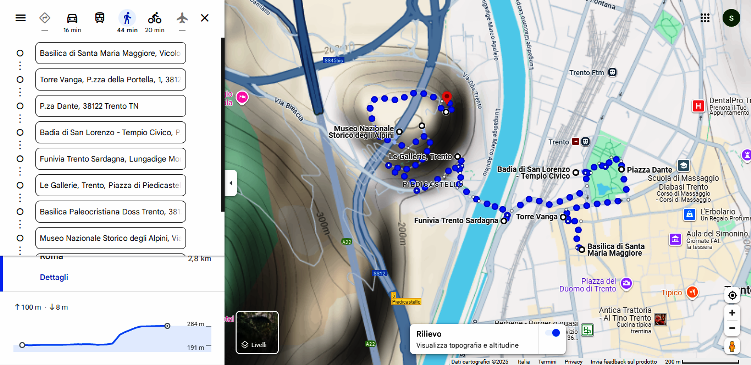This screenshot has width=751, height=365.
Task: Zoom out on the map
Action: pos(732,328)
